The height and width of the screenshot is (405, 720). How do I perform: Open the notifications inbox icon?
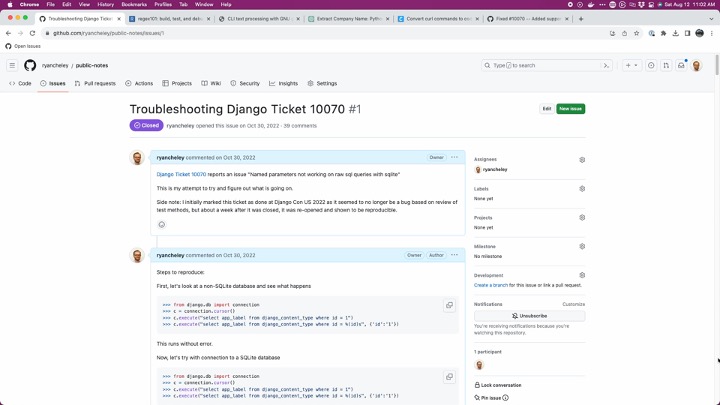[682, 65]
